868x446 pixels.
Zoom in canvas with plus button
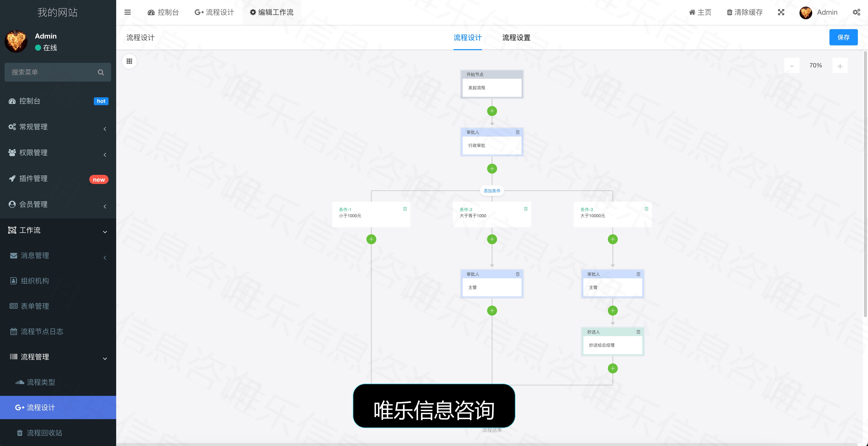pos(840,66)
